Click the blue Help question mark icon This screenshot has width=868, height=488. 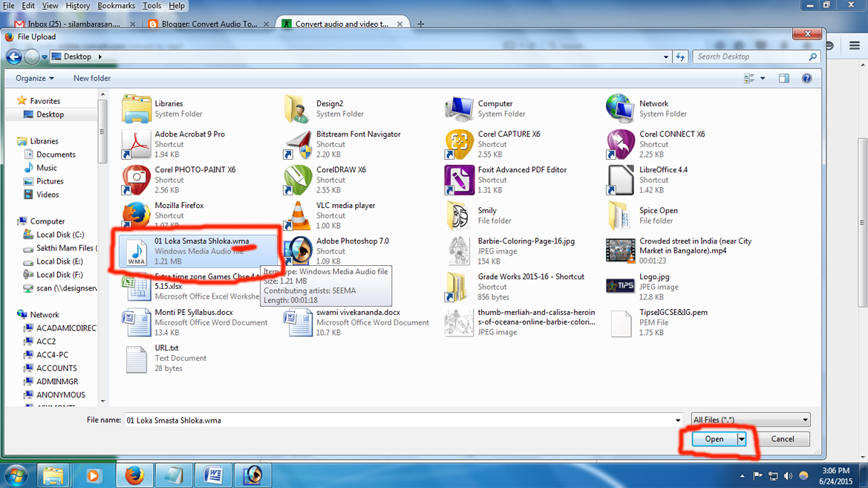point(806,77)
